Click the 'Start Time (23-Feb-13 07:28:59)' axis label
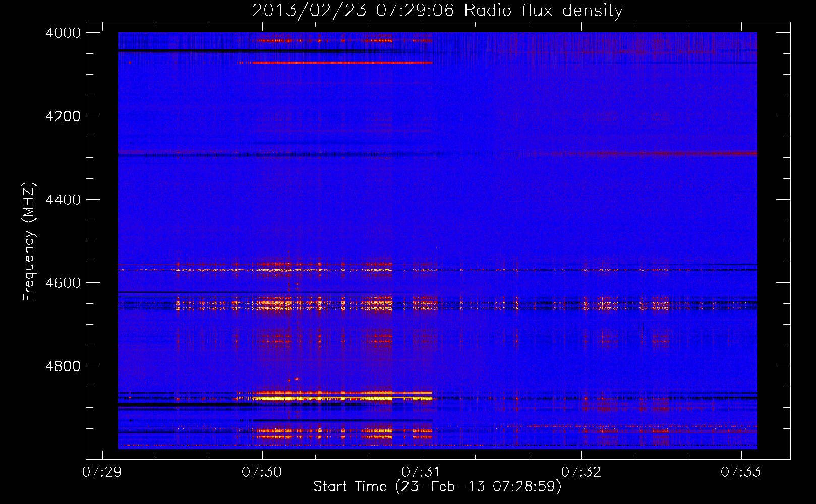Image resolution: width=816 pixels, height=504 pixels. coord(437,487)
